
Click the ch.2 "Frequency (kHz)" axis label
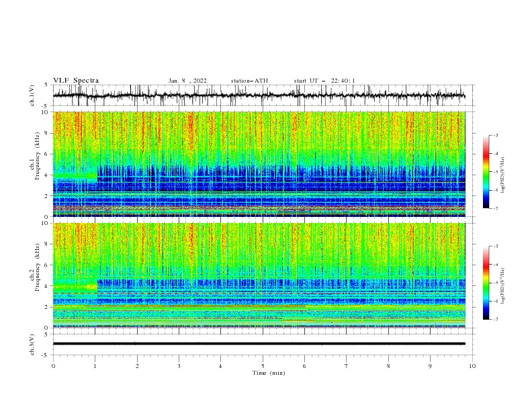coord(38,267)
